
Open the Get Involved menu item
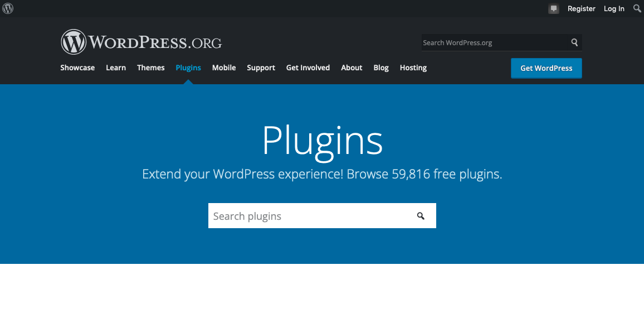[x=308, y=68]
